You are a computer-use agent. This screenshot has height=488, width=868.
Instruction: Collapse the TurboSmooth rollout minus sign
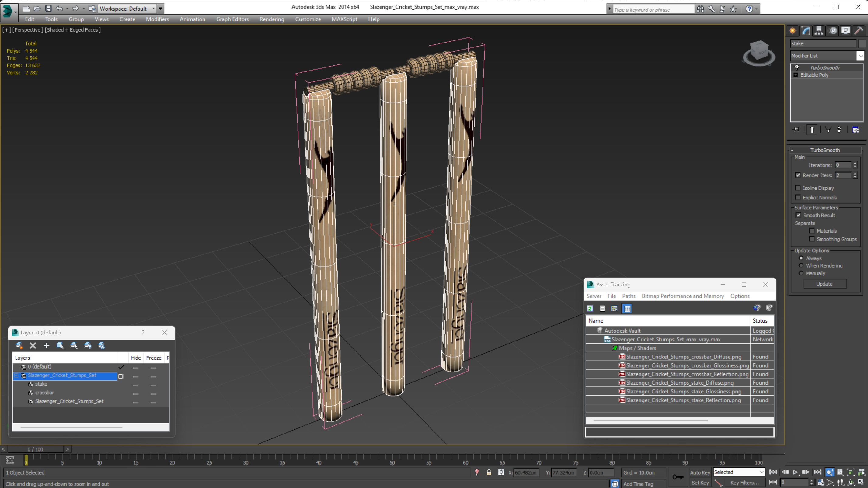pyautogui.click(x=792, y=150)
